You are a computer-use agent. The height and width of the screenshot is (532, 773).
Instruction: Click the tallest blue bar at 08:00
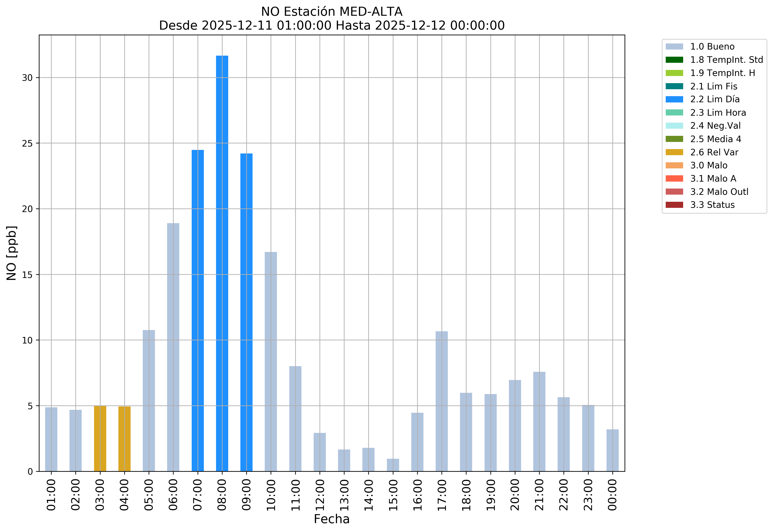[x=222, y=263]
